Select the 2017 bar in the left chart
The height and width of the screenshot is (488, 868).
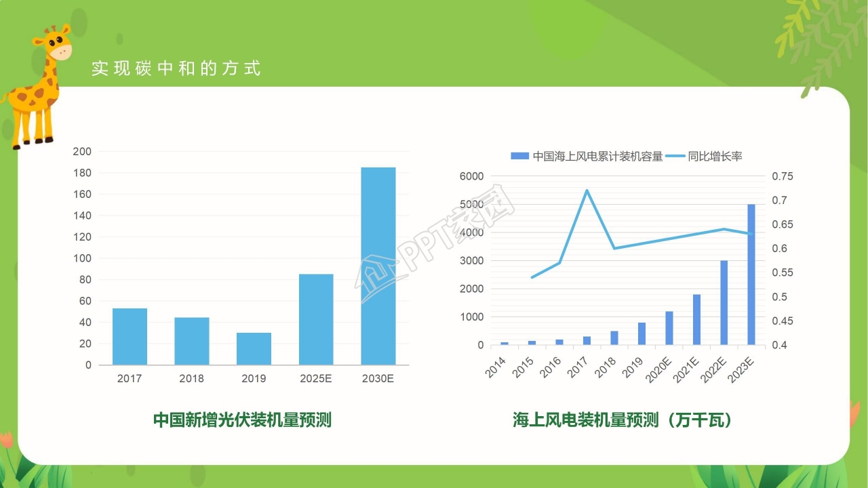coord(130,335)
